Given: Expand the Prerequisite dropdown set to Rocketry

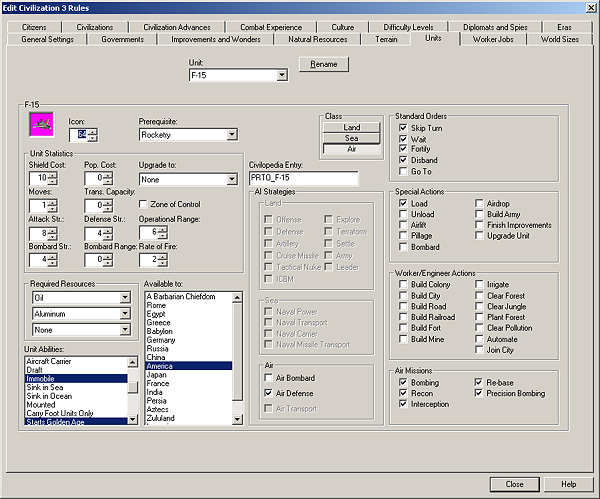Looking at the screenshot, I should pyautogui.click(x=231, y=134).
